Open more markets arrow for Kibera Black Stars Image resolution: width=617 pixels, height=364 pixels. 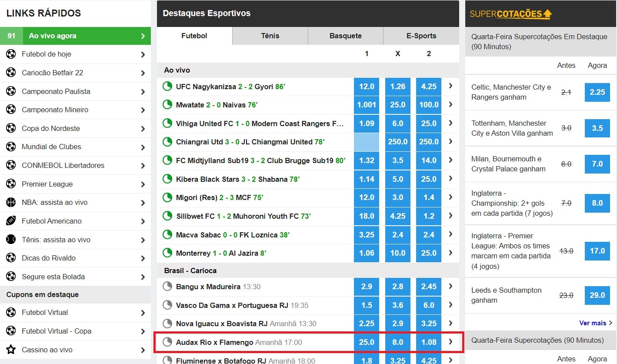click(x=450, y=179)
